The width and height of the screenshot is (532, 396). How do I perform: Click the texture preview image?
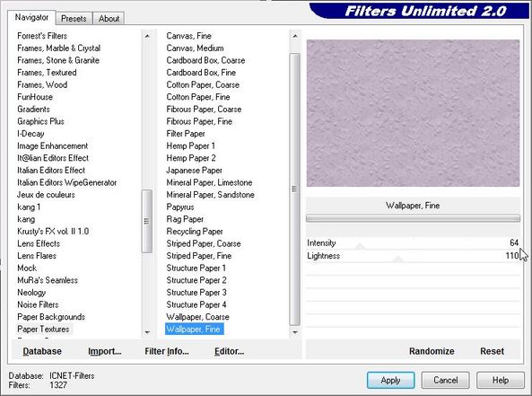click(413, 113)
